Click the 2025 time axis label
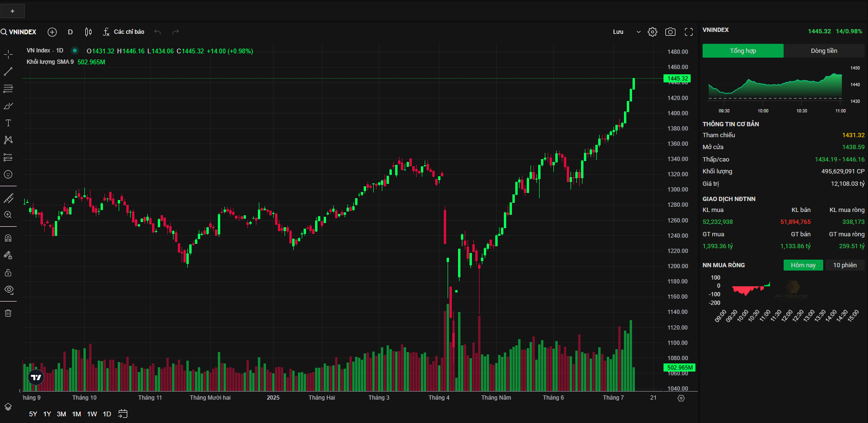The width and height of the screenshot is (868, 423). [x=273, y=398]
